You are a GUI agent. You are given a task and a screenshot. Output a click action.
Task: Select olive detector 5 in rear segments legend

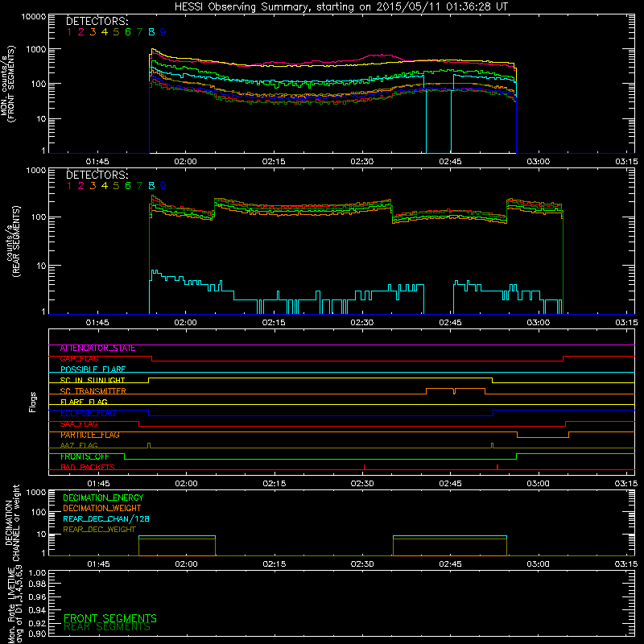[116, 186]
